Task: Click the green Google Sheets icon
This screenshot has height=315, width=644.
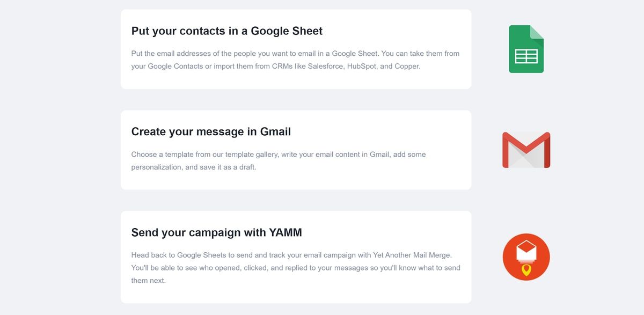Action: point(526,49)
